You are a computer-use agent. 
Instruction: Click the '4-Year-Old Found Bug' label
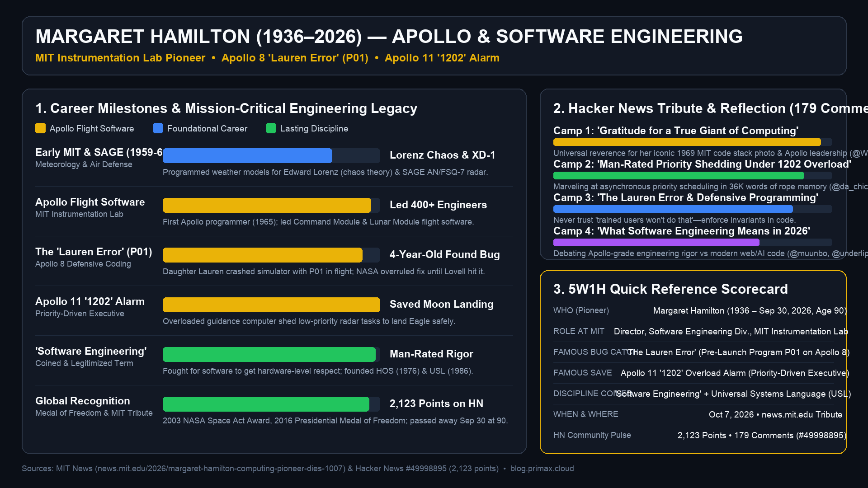coord(445,254)
